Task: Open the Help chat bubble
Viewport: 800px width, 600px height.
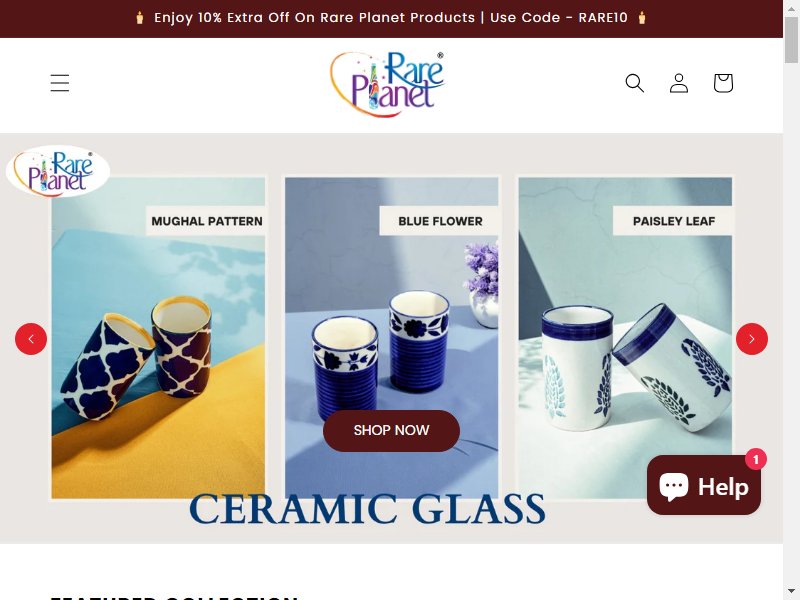Action: tap(704, 485)
